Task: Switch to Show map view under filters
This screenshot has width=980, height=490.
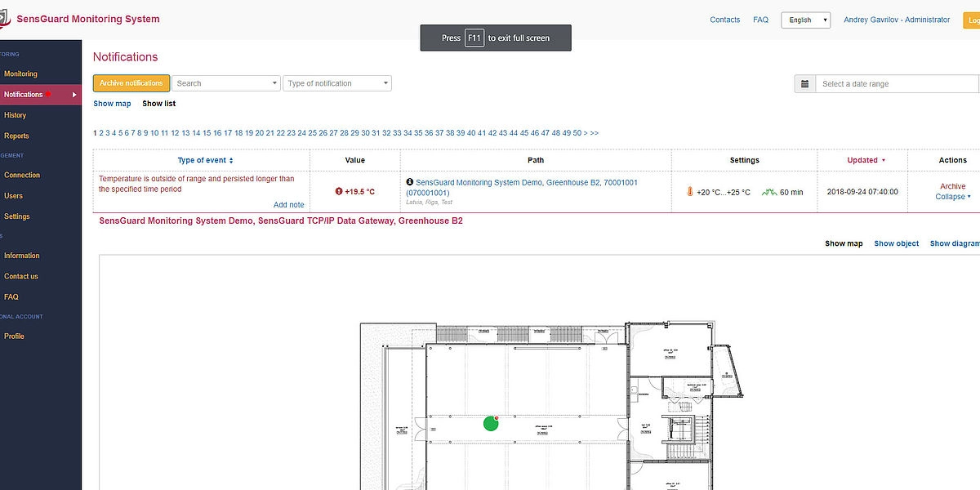Action: coord(112,104)
